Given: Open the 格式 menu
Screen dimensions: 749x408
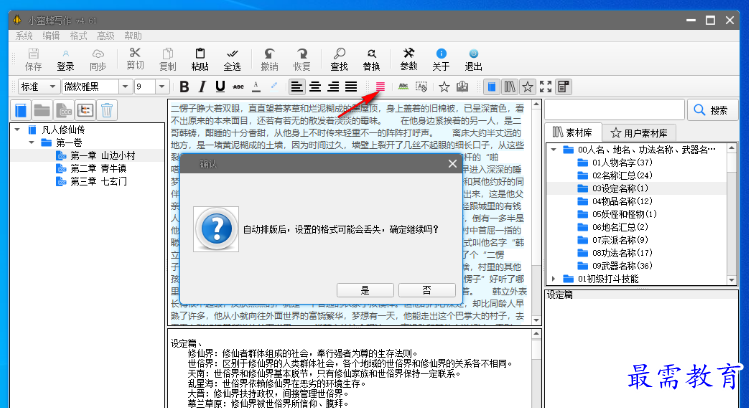Looking at the screenshot, I should coord(78,36).
